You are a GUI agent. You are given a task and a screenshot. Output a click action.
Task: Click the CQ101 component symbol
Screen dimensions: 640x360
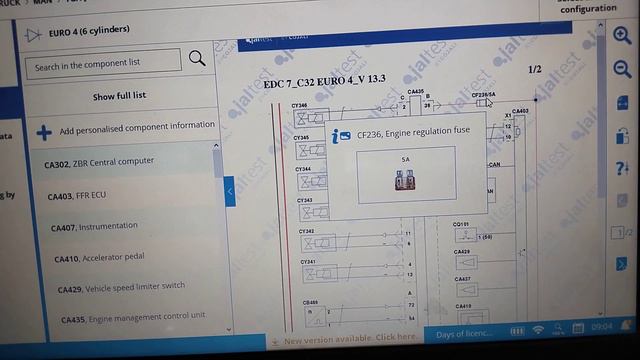[x=466, y=235]
